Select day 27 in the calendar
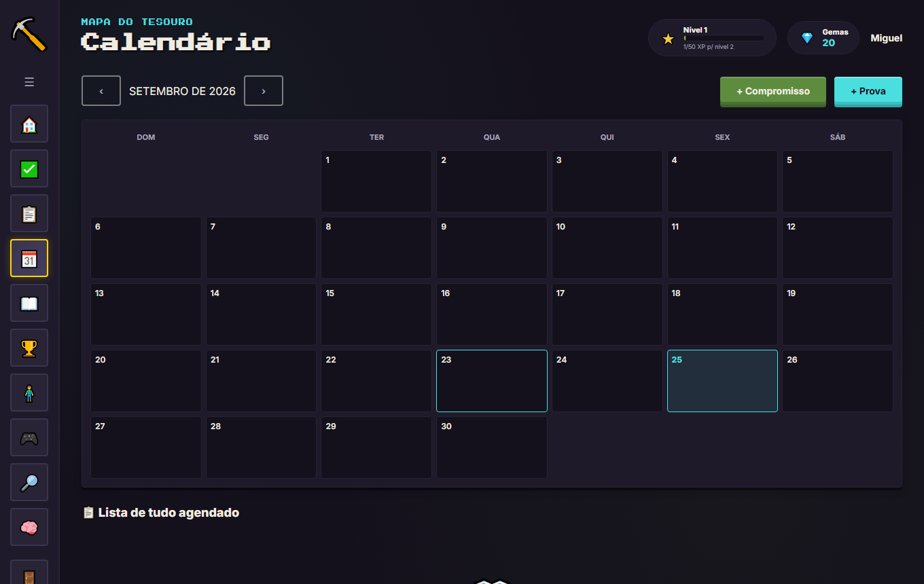 [146, 448]
